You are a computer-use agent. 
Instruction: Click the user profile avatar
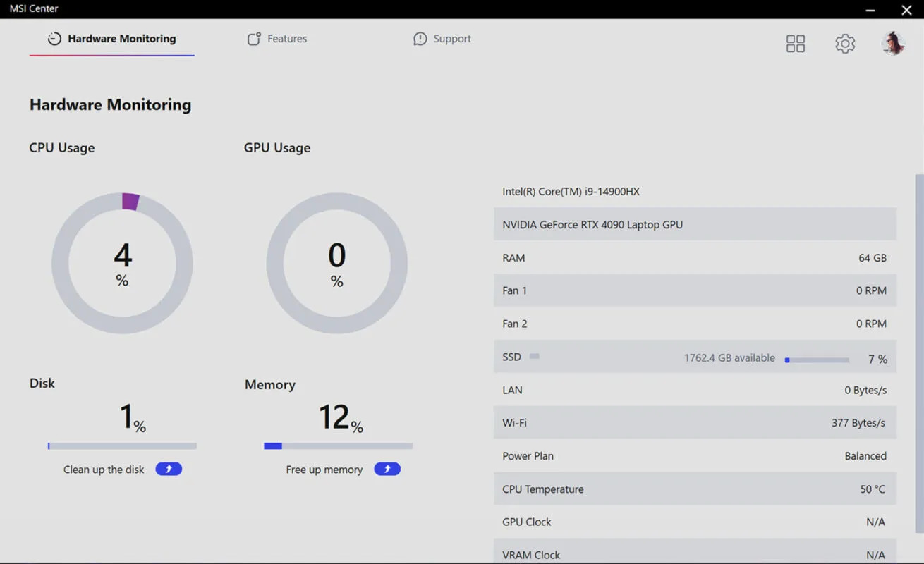point(893,44)
